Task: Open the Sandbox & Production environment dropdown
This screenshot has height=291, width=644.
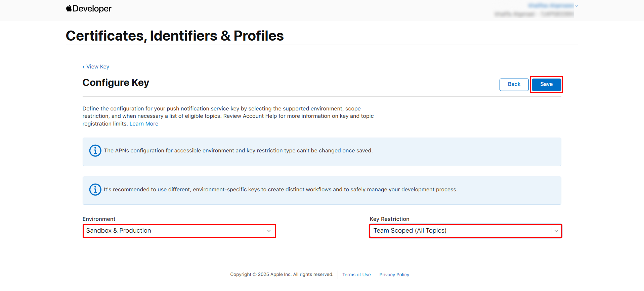Action: [175, 231]
